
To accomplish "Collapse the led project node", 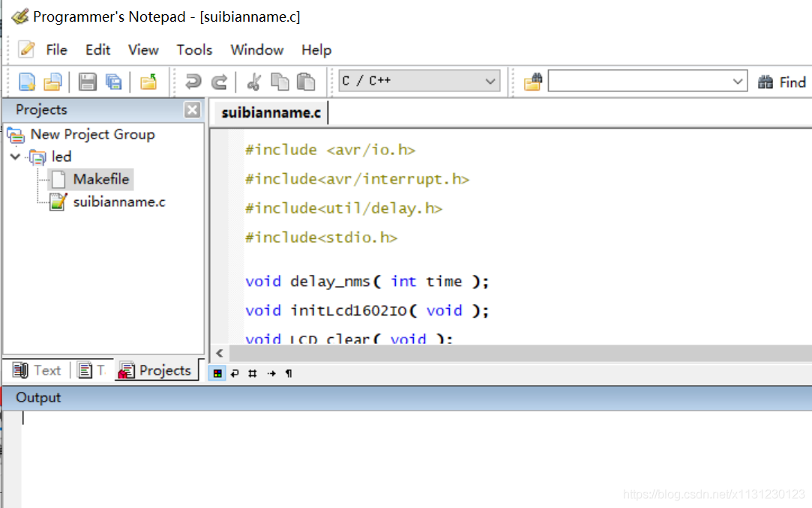I will pyautogui.click(x=16, y=157).
